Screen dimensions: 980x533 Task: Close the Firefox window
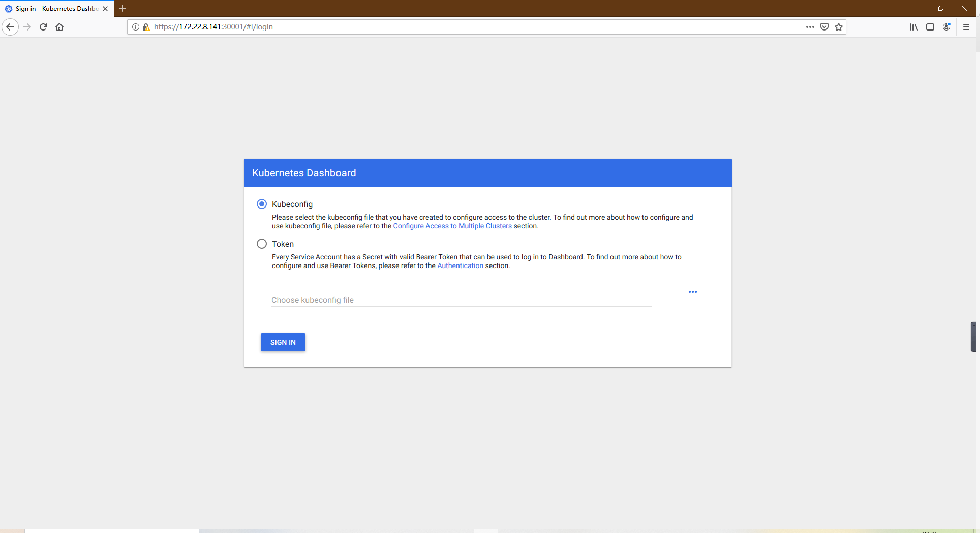pyautogui.click(x=964, y=8)
